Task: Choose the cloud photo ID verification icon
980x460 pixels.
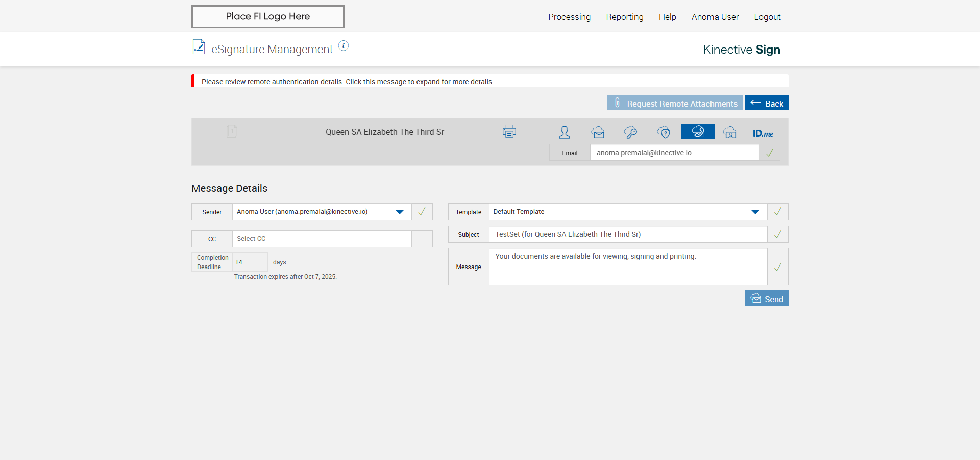Action: (x=730, y=132)
